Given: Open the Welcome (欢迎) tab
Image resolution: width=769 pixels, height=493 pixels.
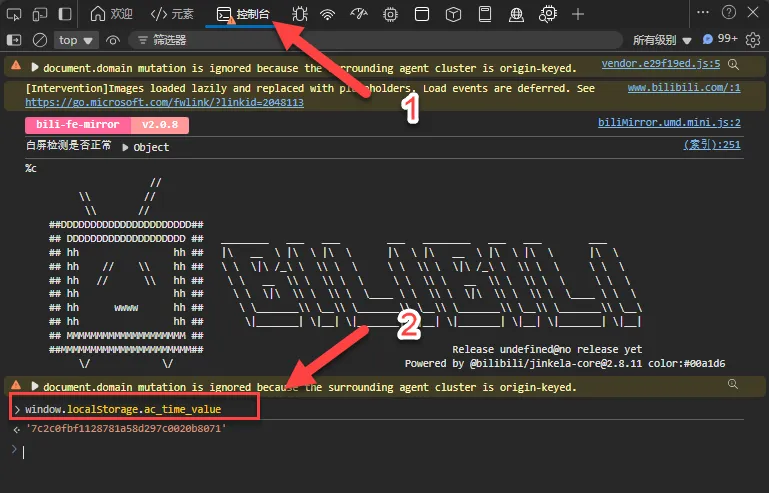Looking at the screenshot, I should pos(111,14).
